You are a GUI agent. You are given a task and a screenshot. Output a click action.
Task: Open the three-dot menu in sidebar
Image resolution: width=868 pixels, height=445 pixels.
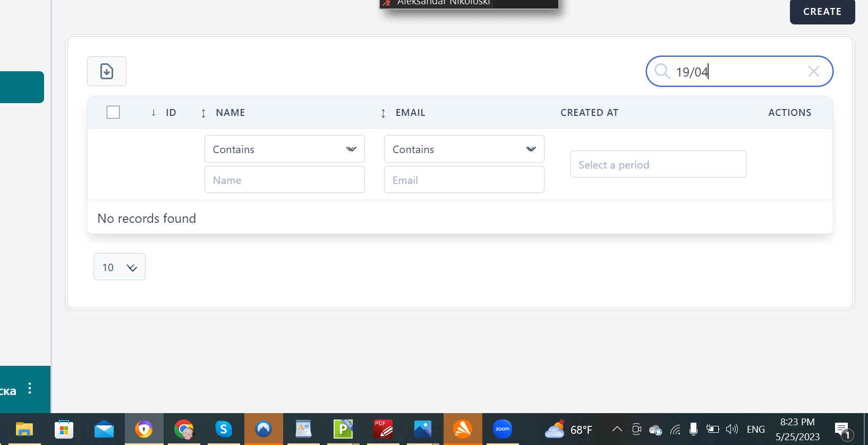[30, 389]
